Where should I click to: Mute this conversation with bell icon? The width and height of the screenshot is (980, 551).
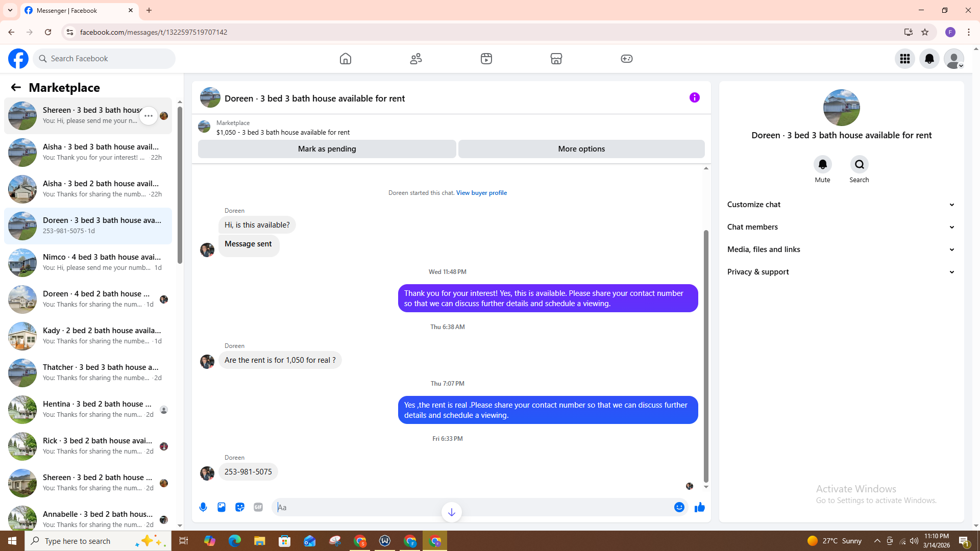pos(822,164)
